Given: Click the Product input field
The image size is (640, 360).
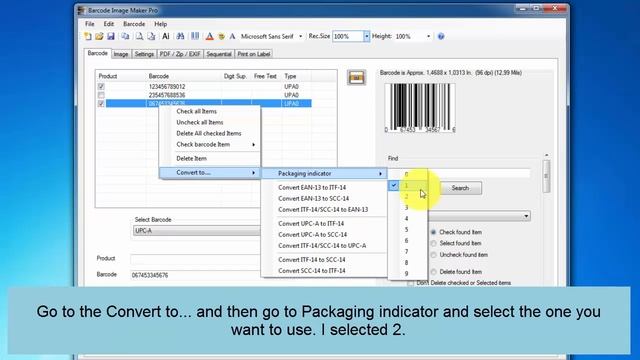Looking at the screenshot, I should tap(195, 259).
